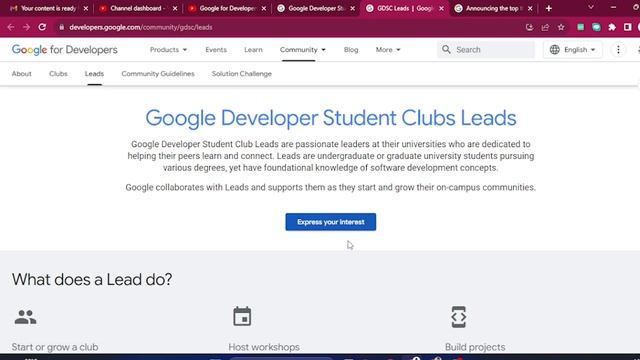This screenshot has height=360, width=640.
Task: Select the Leads section tab
Action: (x=94, y=74)
